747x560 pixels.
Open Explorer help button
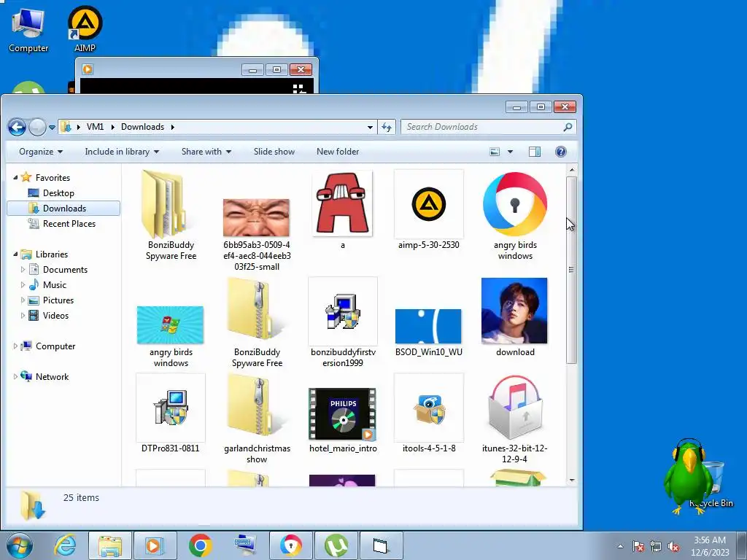[x=561, y=152]
